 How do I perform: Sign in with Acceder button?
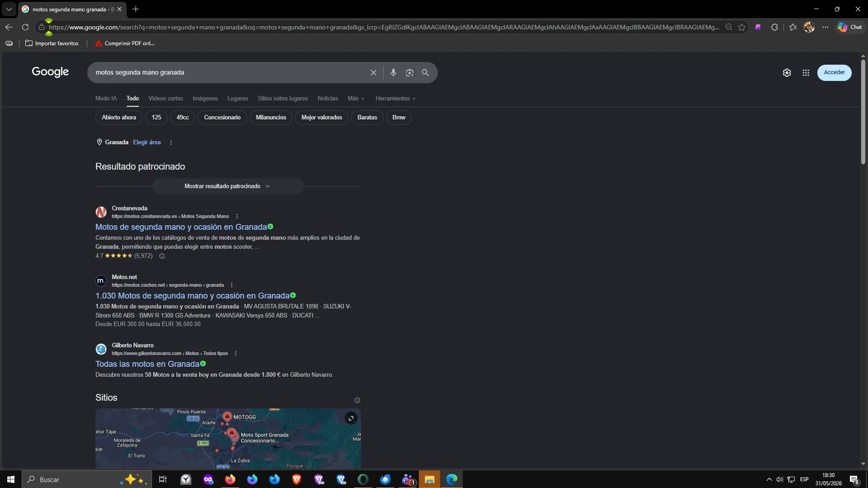834,72
